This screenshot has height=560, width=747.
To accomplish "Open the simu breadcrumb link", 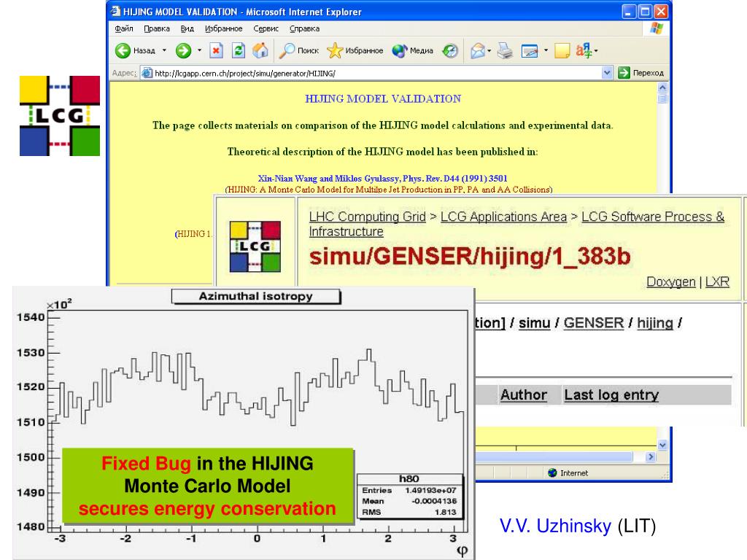I will [535, 323].
